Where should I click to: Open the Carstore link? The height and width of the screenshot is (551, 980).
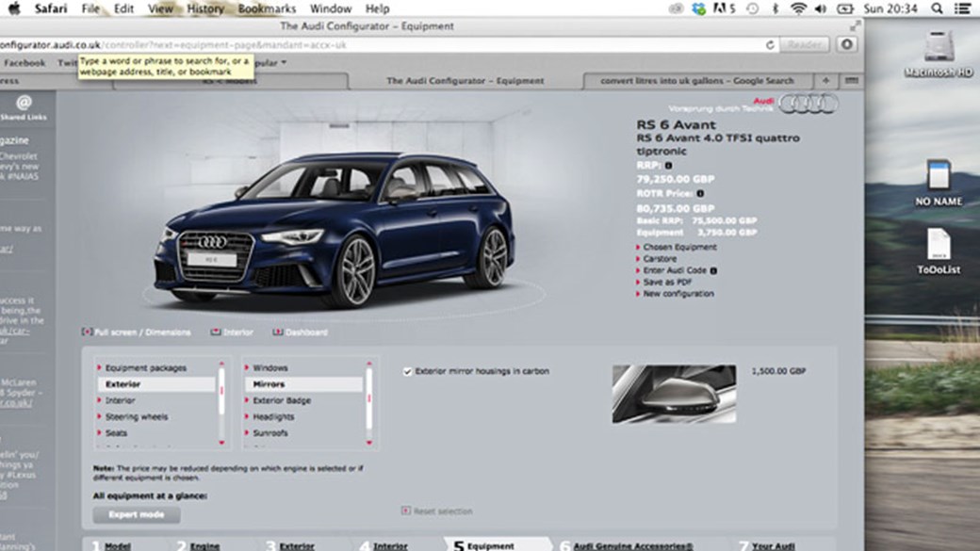tap(660, 259)
